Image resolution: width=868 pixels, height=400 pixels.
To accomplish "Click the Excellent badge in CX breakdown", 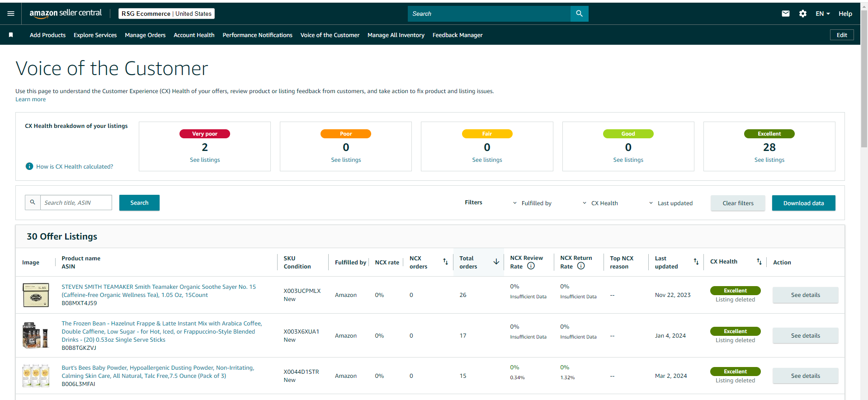I will pyautogui.click(x=769, y=134).
